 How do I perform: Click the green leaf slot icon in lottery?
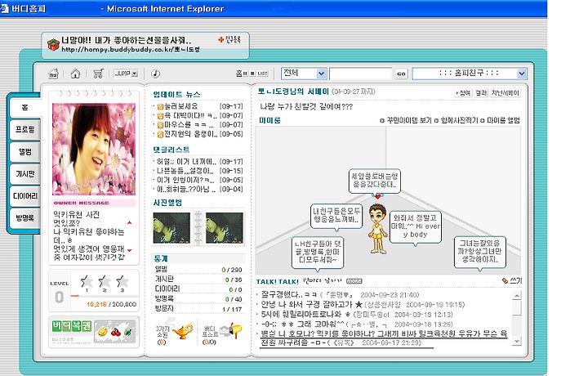(x=127, y=332)
